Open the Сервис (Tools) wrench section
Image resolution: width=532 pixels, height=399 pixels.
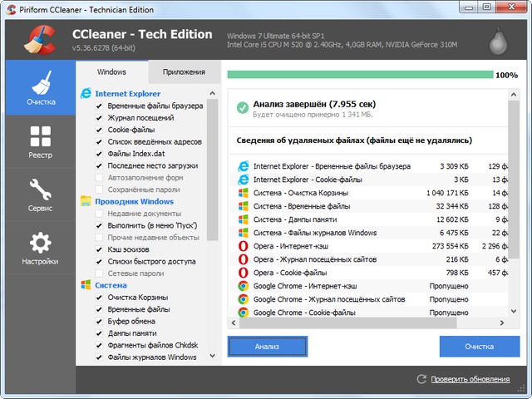coord(40,195)
